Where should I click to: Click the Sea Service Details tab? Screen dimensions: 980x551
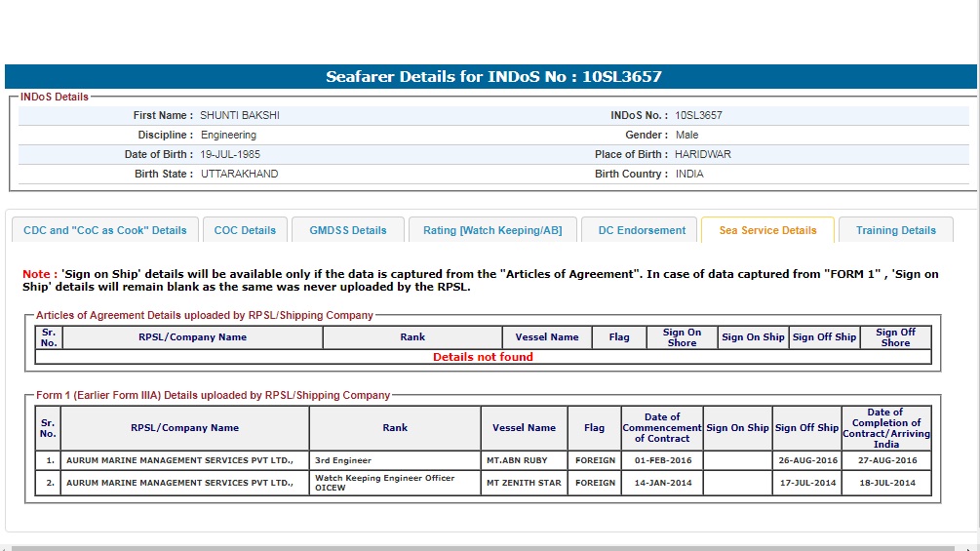click(767, 230)
